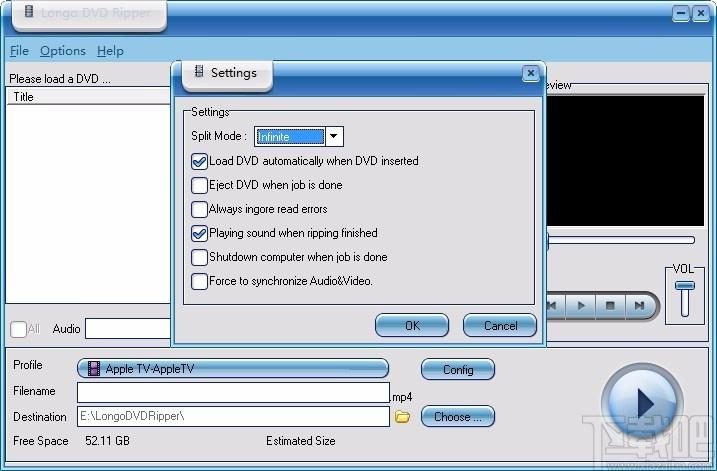
Task: Click the stop button in preview controls
Action: (610, 305)
